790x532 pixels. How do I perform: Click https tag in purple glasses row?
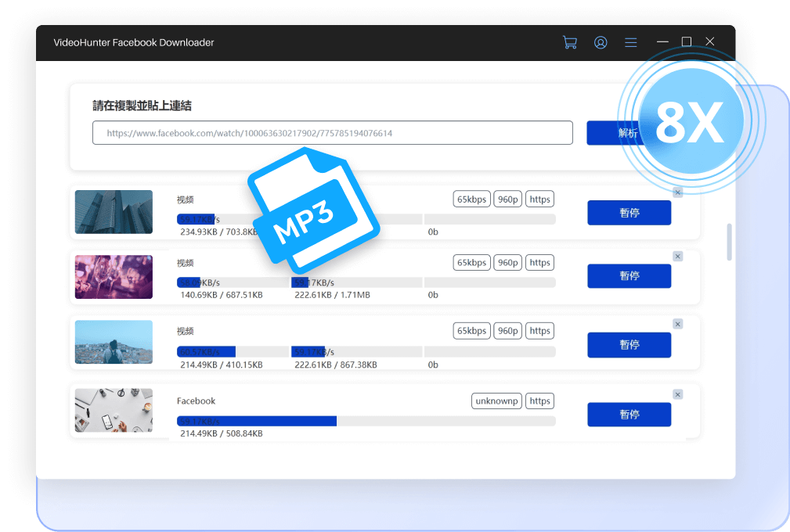click(539, 262)
